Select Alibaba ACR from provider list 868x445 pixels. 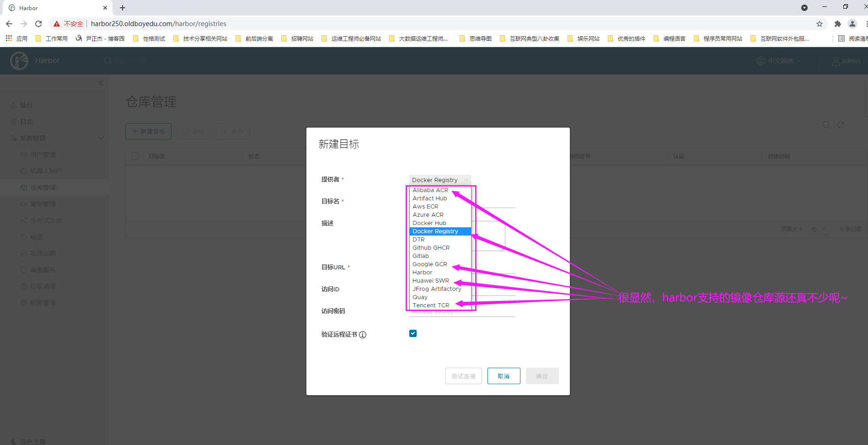point(430,190)
